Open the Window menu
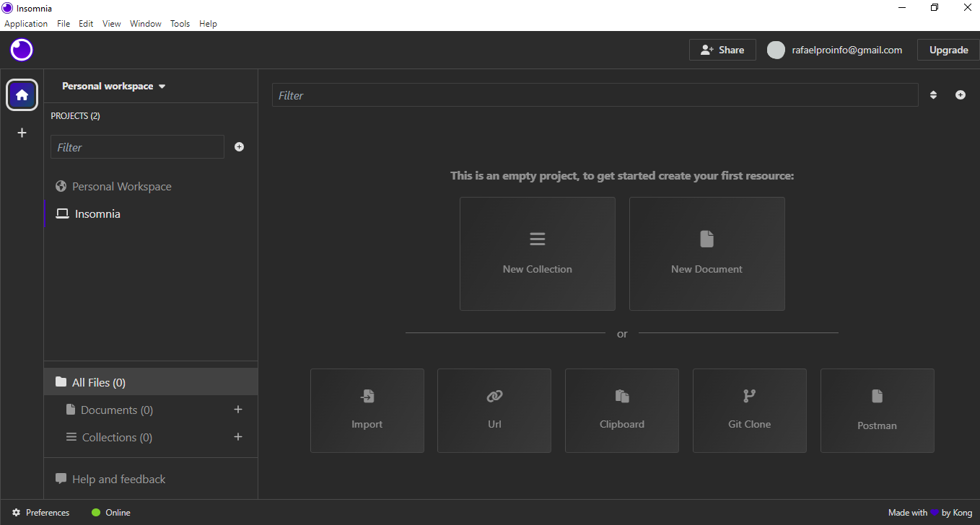Screen dimensions: 980x525 (146, 24)
